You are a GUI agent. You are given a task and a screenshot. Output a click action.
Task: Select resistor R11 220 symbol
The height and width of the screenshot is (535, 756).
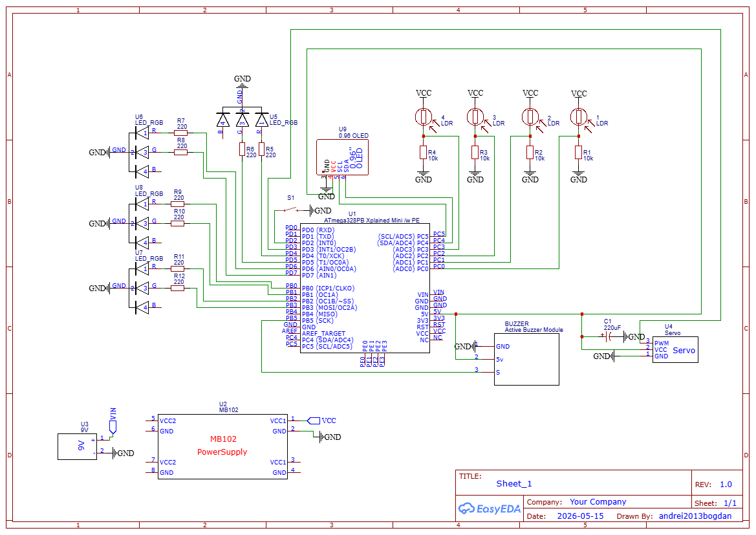(177, 268)
